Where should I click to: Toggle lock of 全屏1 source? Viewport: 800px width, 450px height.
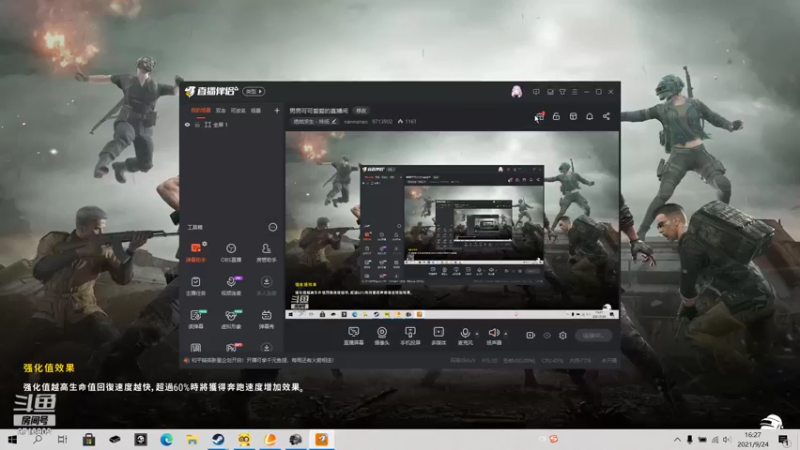197,124
